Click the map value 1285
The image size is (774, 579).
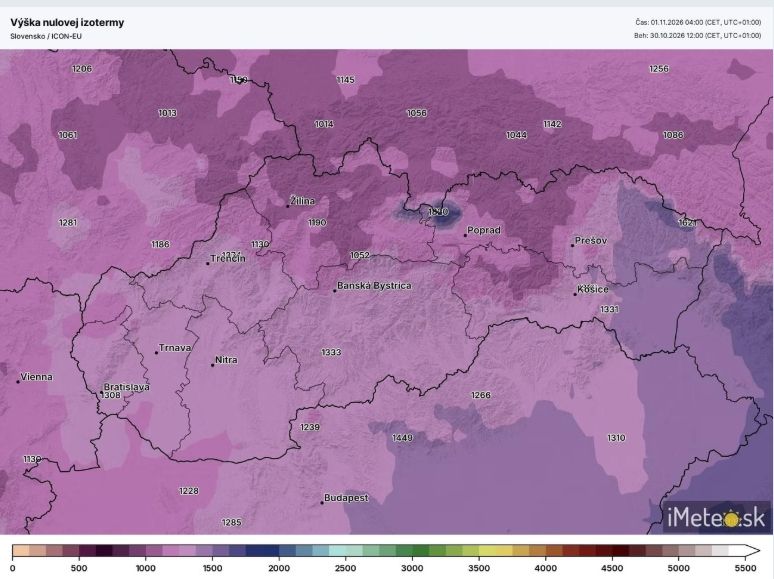coord(232,522)
